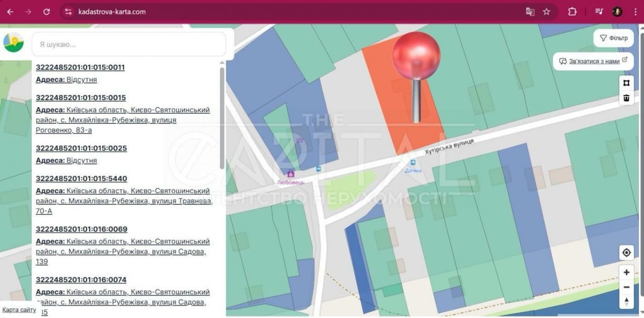Open the translate page icon
Viewport: 644px width, 318px height.
(x=530, y=12)
